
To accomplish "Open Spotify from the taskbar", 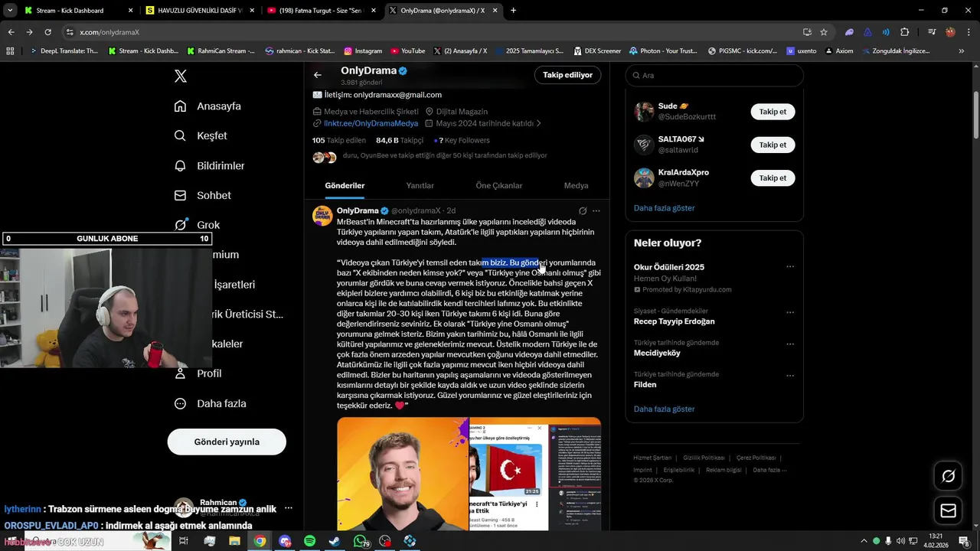I will point(309,541).
